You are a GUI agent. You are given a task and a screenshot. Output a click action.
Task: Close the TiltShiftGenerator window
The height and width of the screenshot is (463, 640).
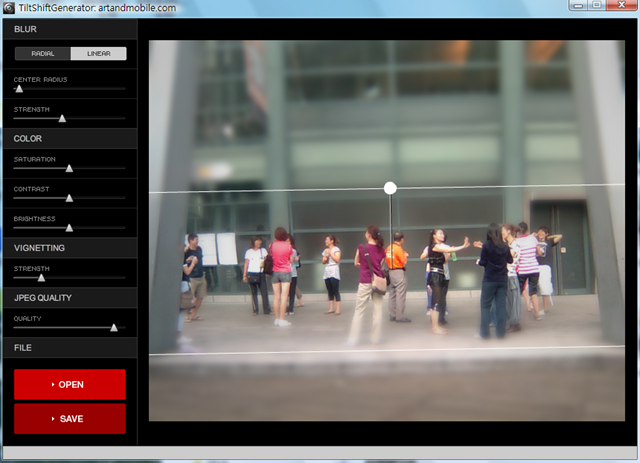(x=622, y=5)
